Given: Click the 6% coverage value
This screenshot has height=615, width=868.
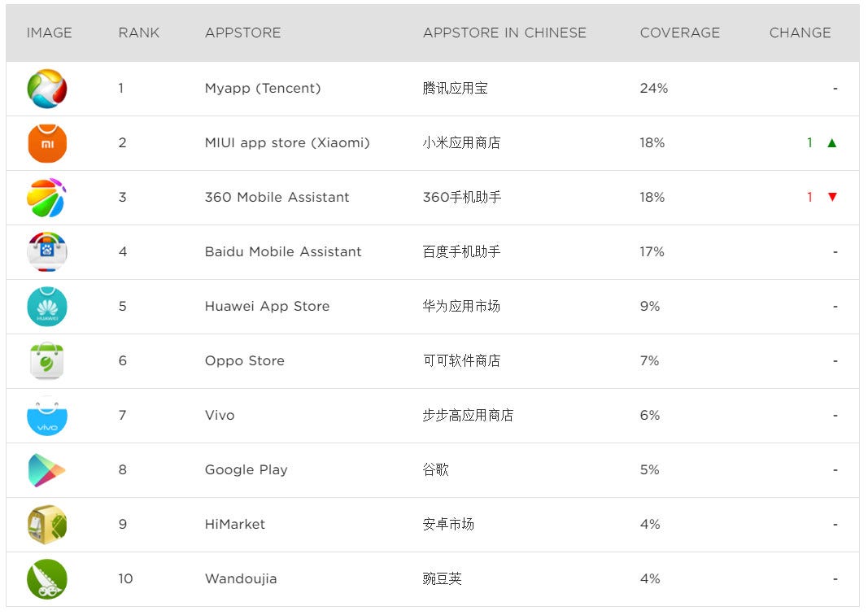Looking at the screenshot, I should coord(650,415).
